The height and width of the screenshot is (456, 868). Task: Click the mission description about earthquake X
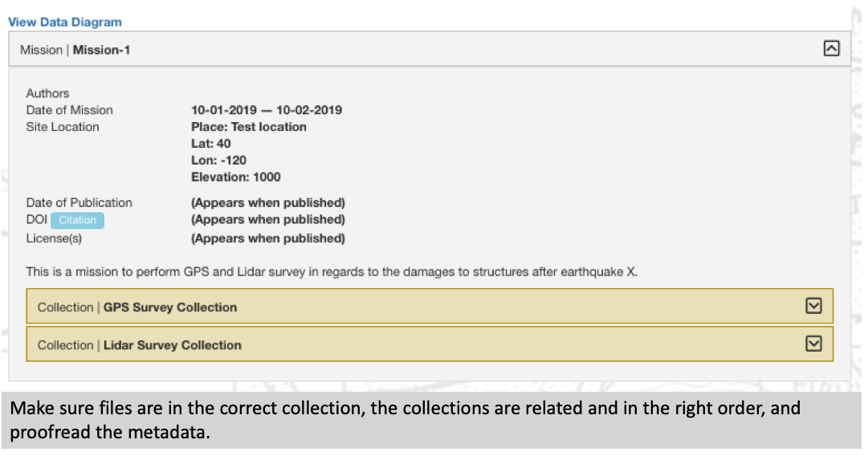(x=332, y=272)
